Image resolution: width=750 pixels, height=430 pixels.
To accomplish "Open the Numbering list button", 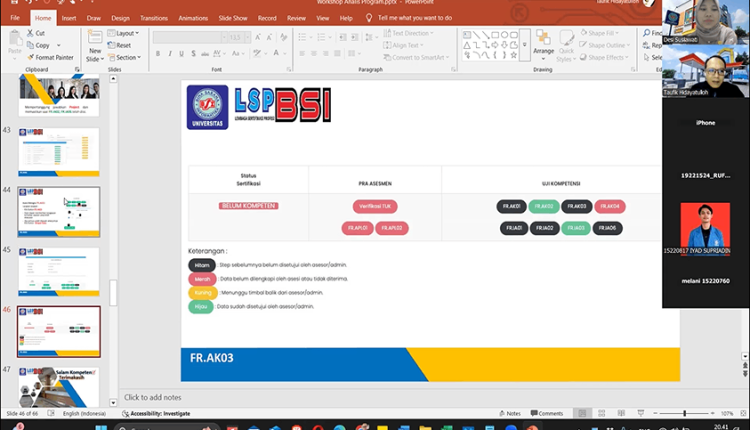I will click(x=323, y=37).
